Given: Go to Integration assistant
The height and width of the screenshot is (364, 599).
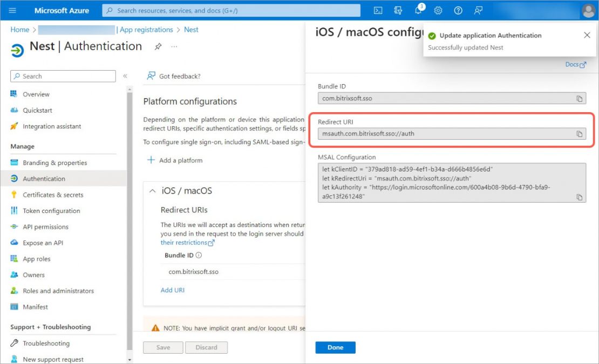Looking at the screenshot, I should tap(52, 126).
